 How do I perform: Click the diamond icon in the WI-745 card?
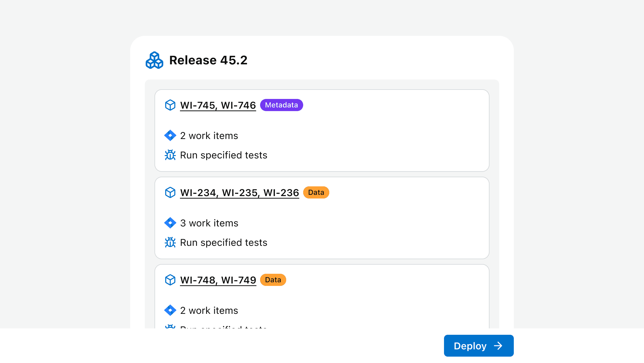tap(170, 135)
